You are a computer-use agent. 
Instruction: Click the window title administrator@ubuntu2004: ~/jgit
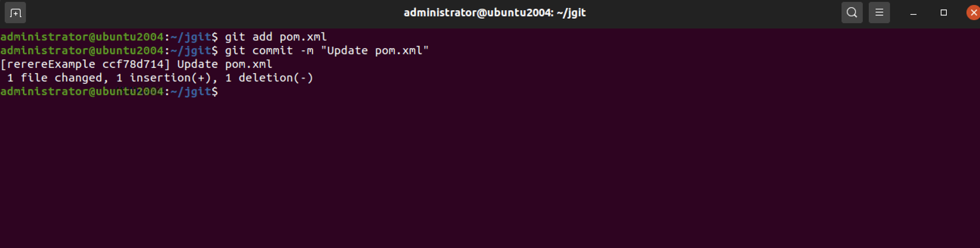pyautogui.click(x=495, y=13)
